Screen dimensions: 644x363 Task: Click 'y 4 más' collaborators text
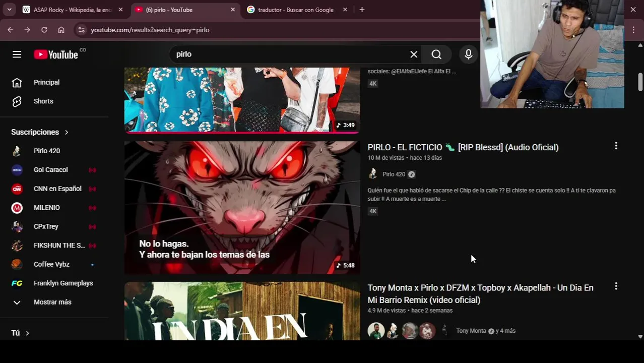pyautogui.click(x=505, y=331)
